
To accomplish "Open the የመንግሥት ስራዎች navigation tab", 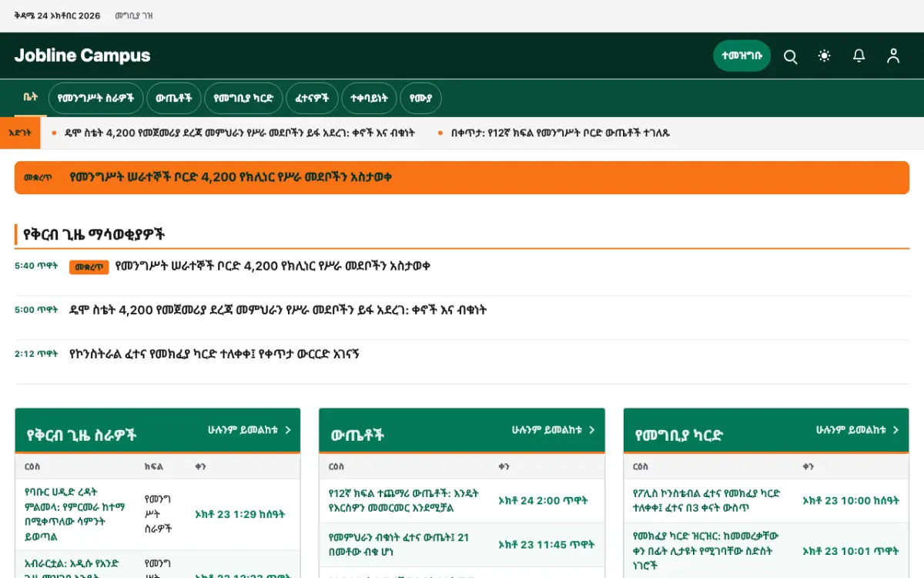I will (x=96, y=98).
